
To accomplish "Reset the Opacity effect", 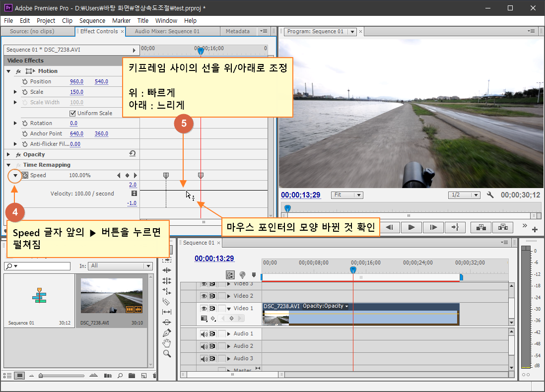I will pos(133,154).
